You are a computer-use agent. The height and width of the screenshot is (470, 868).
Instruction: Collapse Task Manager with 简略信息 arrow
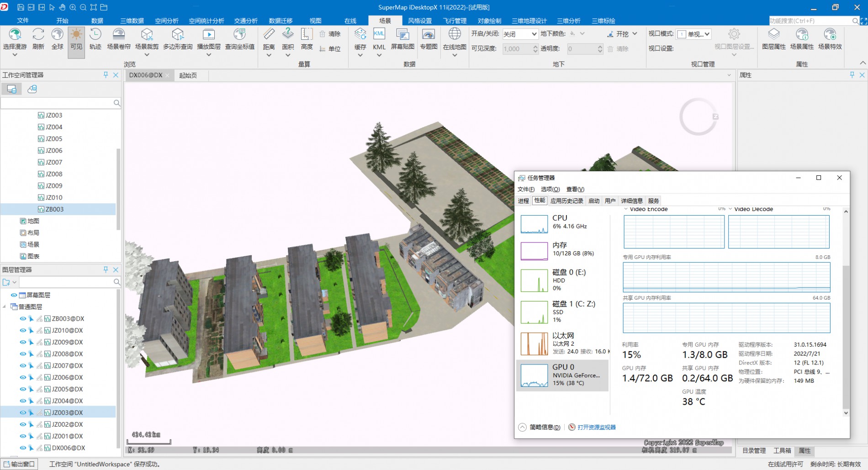coord(522,428)
